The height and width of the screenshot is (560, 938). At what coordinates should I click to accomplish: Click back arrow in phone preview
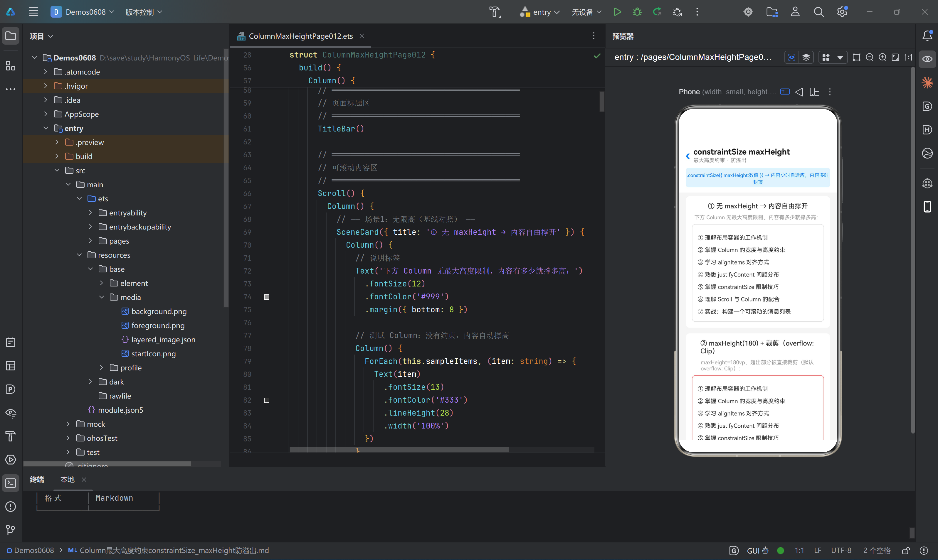point(687,156)
